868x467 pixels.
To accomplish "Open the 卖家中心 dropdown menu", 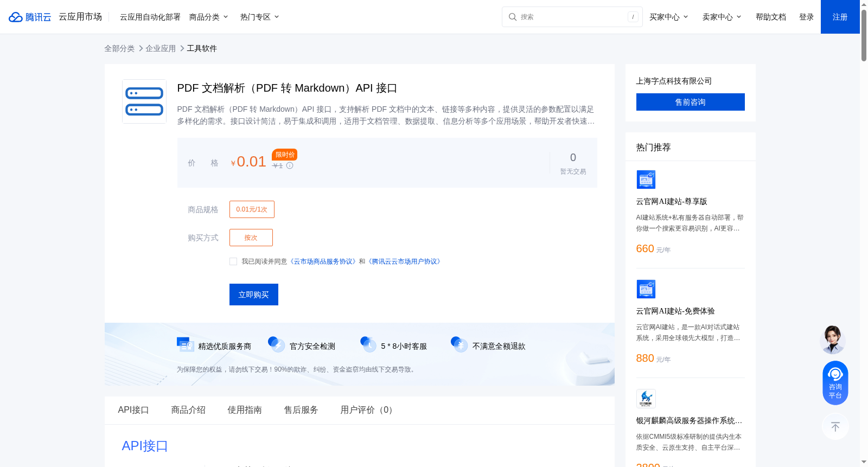I will coord(722,17).
